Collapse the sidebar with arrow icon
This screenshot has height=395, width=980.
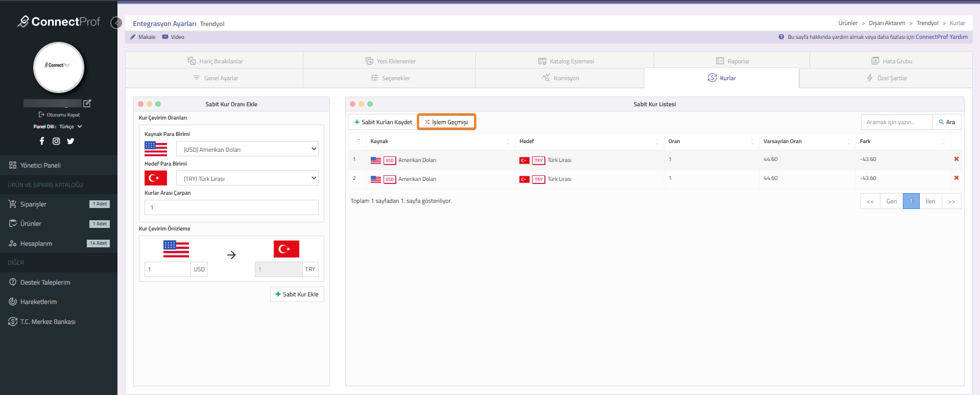pos(116,23)
